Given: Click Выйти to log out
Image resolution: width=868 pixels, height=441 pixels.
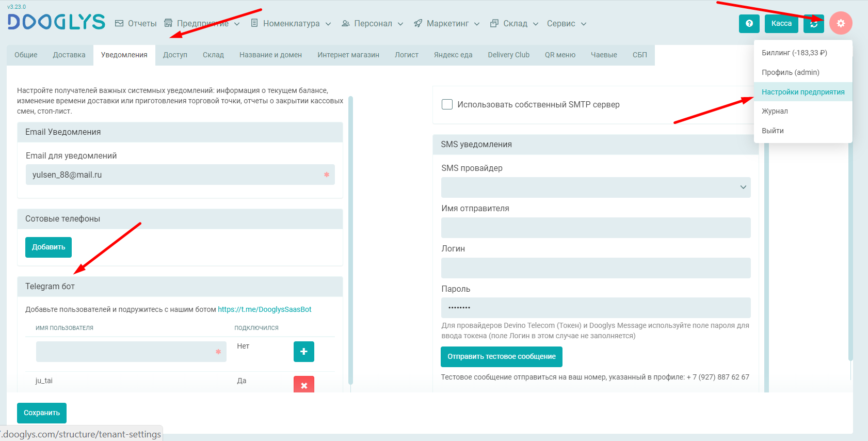Looking at the screenshot, I should (803, 131).
